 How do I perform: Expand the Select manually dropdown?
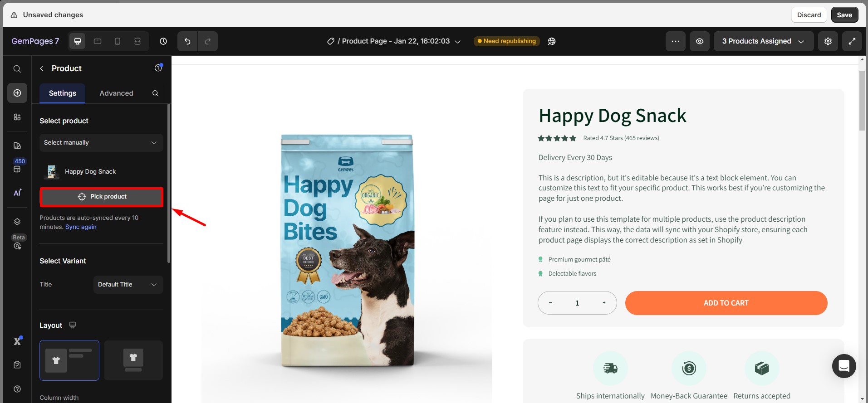pyautogui.click(x=101, y=143)
